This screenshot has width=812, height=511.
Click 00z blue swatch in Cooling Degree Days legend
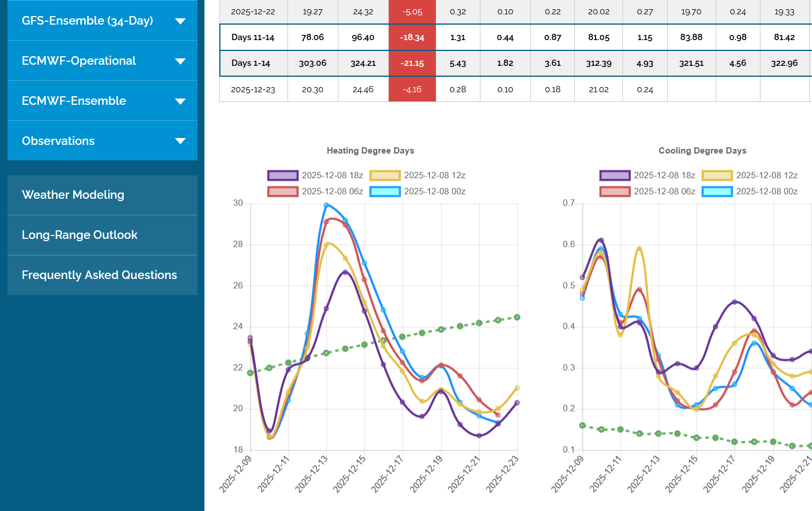click(x=717, y=191)
